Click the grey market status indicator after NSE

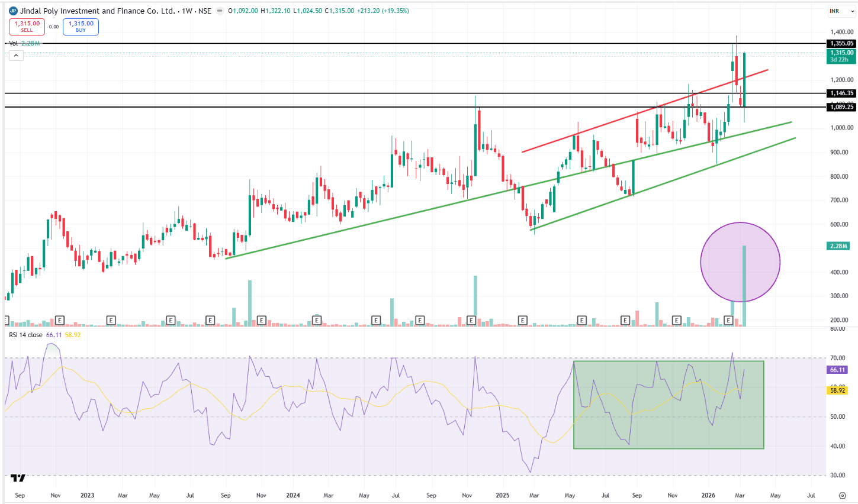(220, 11)
